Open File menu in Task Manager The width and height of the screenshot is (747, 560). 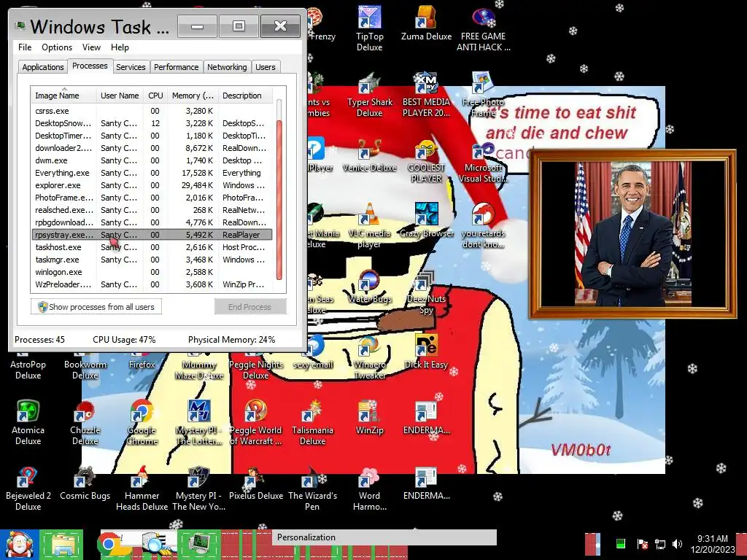pyautogui.click(x=25, y=47)
